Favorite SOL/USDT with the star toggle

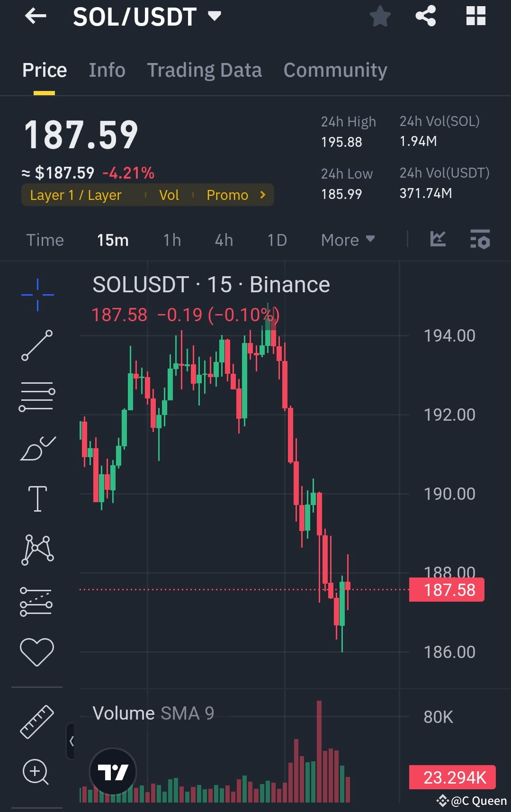[x=380, y=16]
